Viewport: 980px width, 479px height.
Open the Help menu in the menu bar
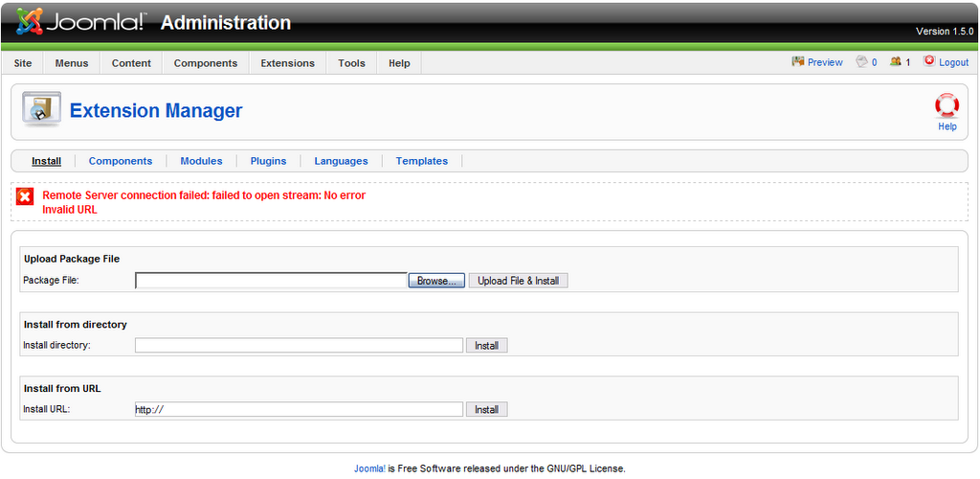pyautogui.click(x=399, y=63)
